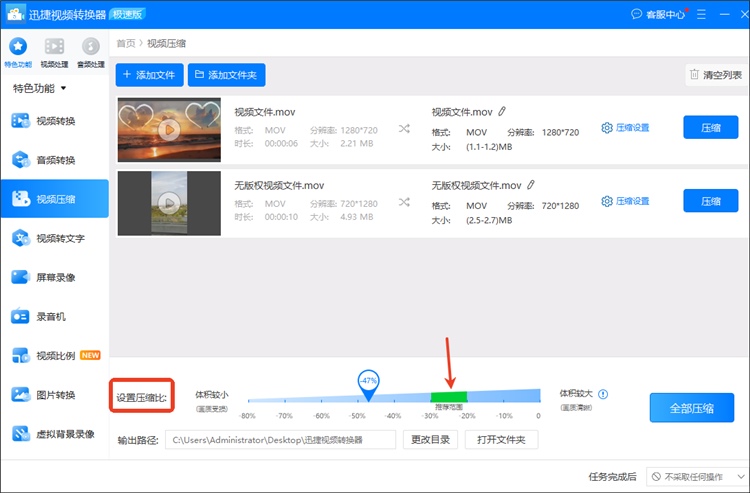Image resolution: width=750 pixels, height=493 pixels.
Task: Open the 视频转换 video conversion tool
Action: [x=55, y=121]
